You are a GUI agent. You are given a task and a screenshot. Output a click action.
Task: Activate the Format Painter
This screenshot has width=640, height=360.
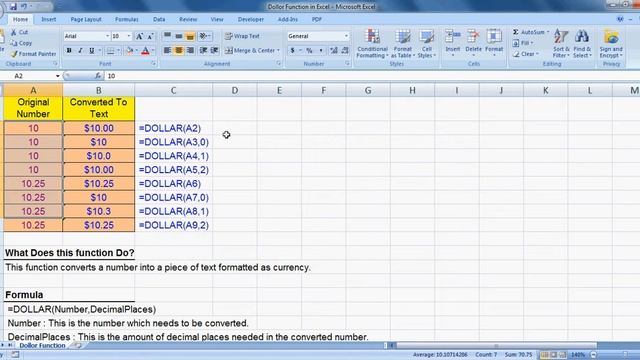click(x=33, y=54)
